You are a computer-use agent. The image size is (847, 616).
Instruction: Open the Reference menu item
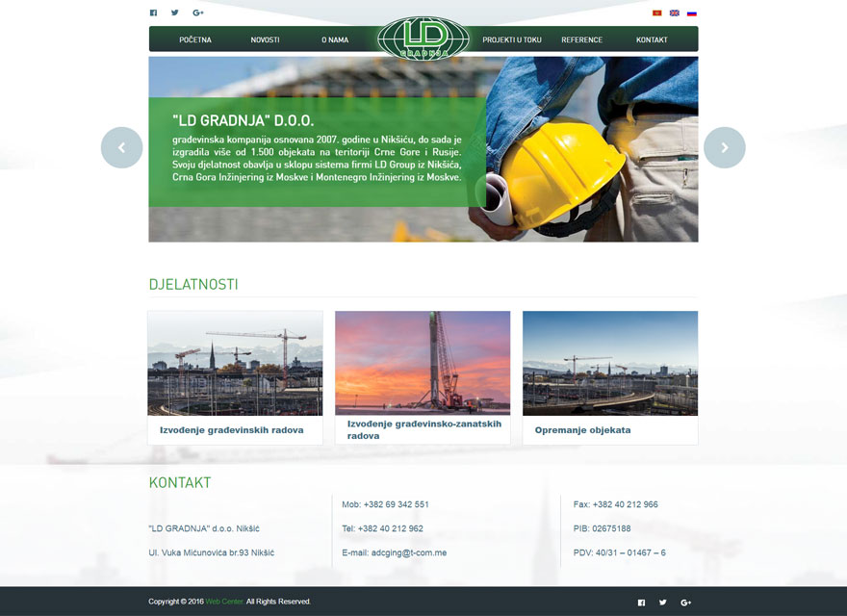tap(581, 40)
